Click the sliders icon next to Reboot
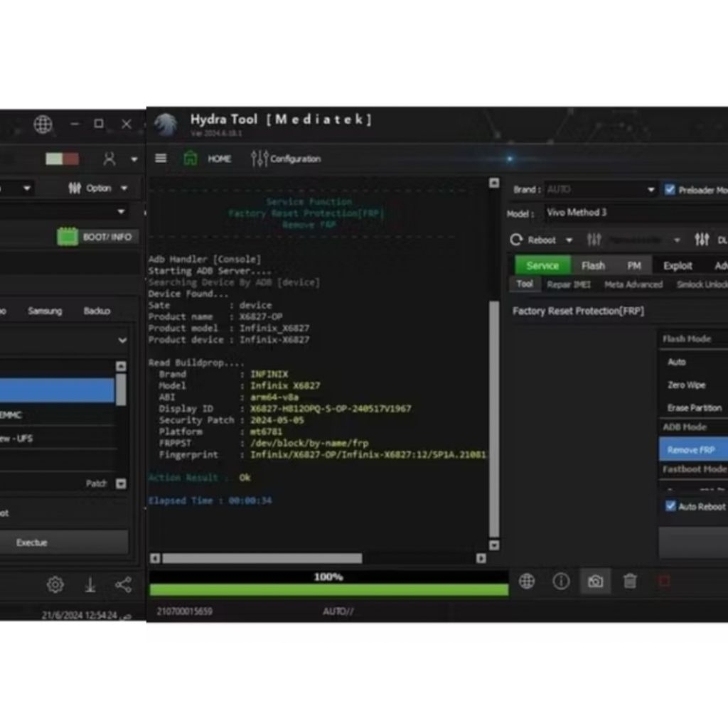 594,240
